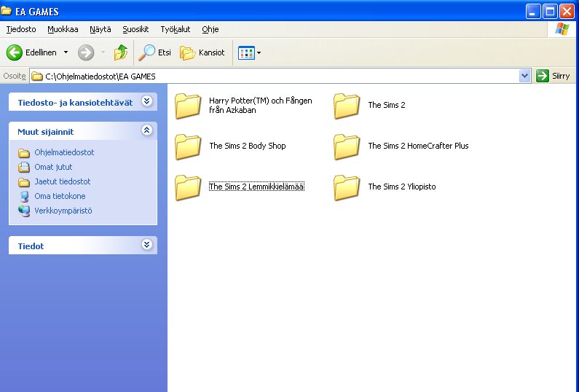Collapse the Muut sijainnit panel

coord(146,130)
